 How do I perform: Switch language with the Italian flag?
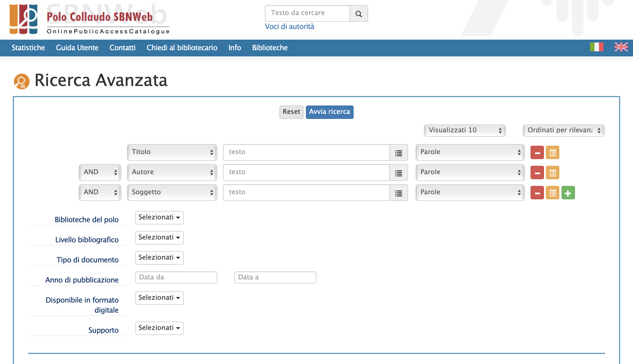(596, 47)
